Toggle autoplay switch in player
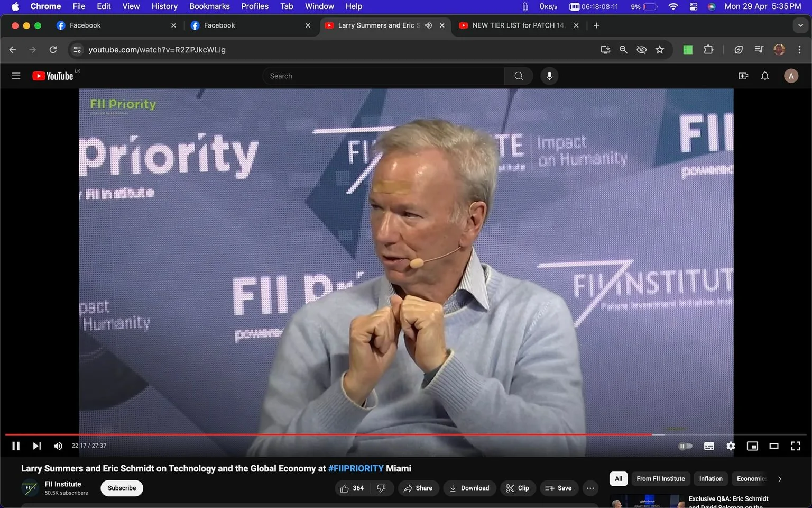The height and width of the screenshot is (508, 812). click(x=685, y=446)
